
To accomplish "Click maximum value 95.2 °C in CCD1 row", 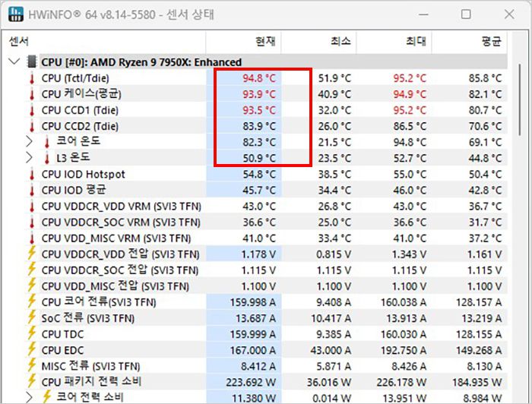I will coord(410,110).
